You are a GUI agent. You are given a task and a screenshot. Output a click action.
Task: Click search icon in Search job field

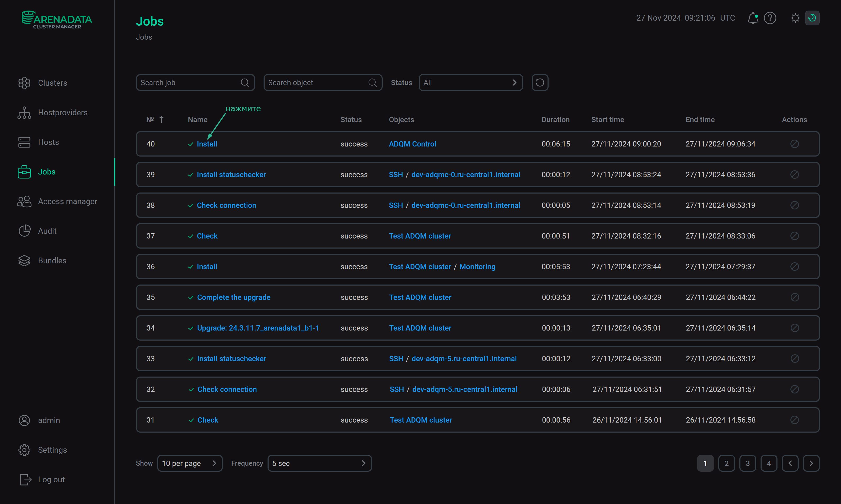pos(245,83)
